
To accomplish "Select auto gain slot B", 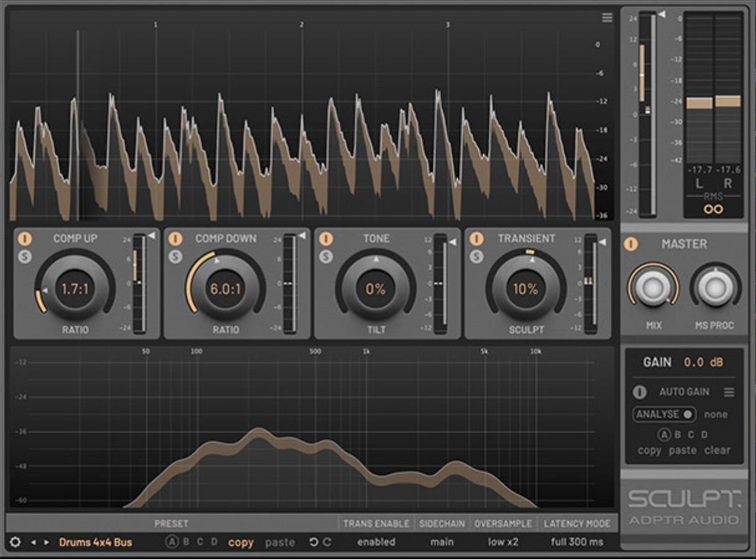I will (678, 435).
